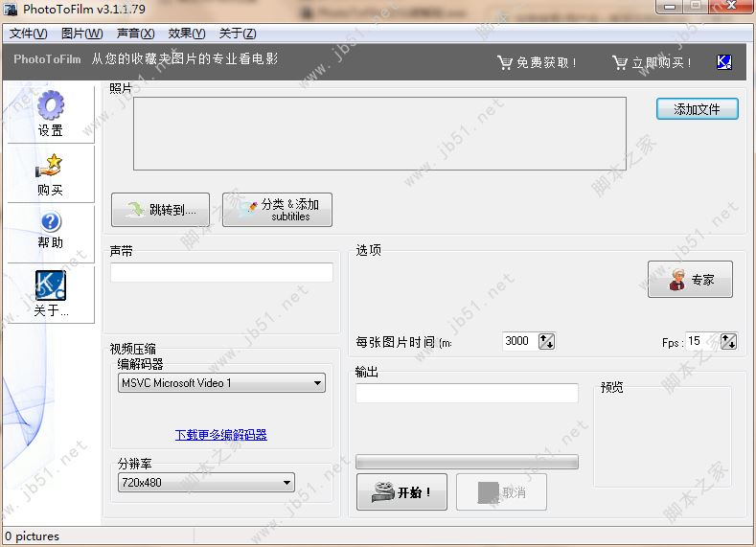The width and height of the screenshot is (756, 547).
Task: Expand the 720x480 resolution dropdown
Action: click(206, 483)
